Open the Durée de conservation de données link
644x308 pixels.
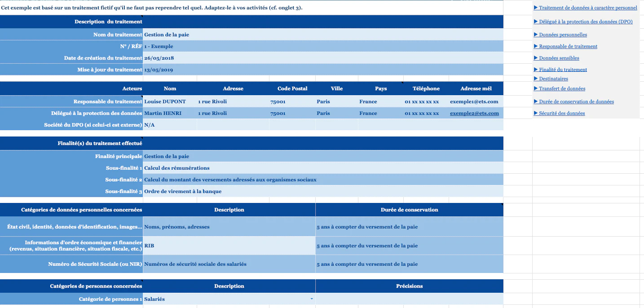(573, 101)
